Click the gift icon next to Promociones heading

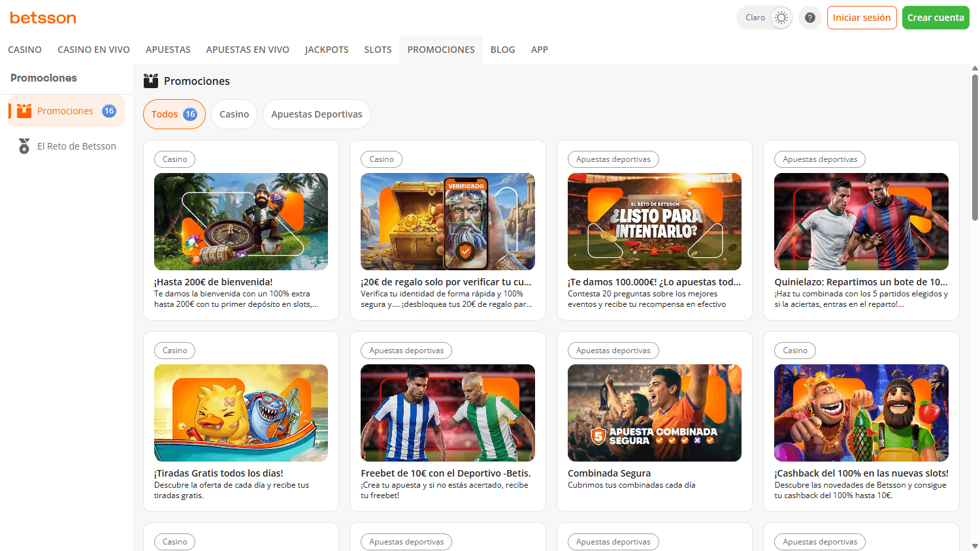(x=151, y=81)
